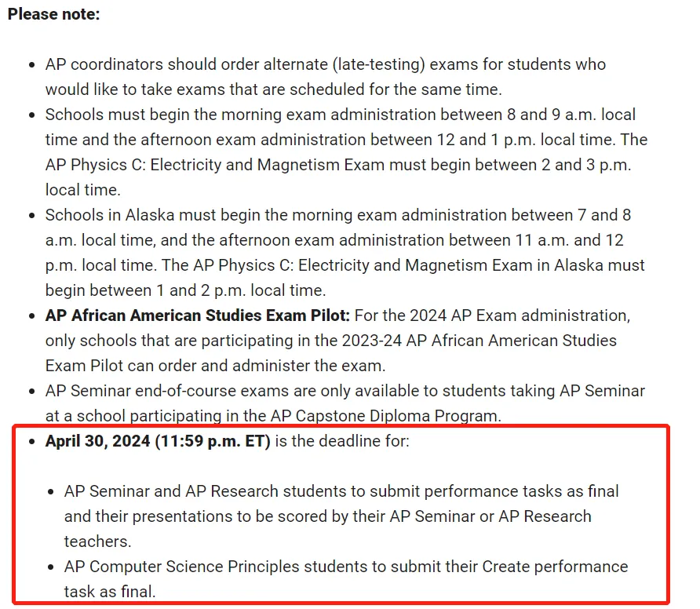Screen dimensions: 700x609
Task: Click 'local time.' ending the second bullet
Action: (83, 190)
